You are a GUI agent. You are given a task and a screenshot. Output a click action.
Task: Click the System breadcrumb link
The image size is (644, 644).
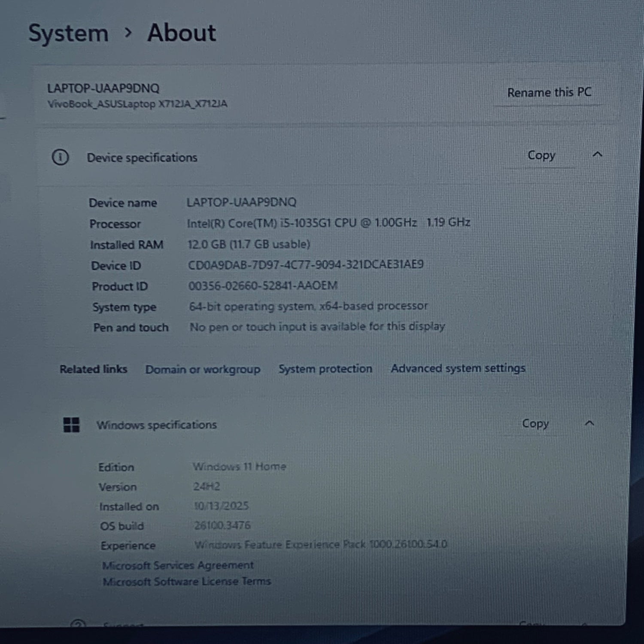68,33
